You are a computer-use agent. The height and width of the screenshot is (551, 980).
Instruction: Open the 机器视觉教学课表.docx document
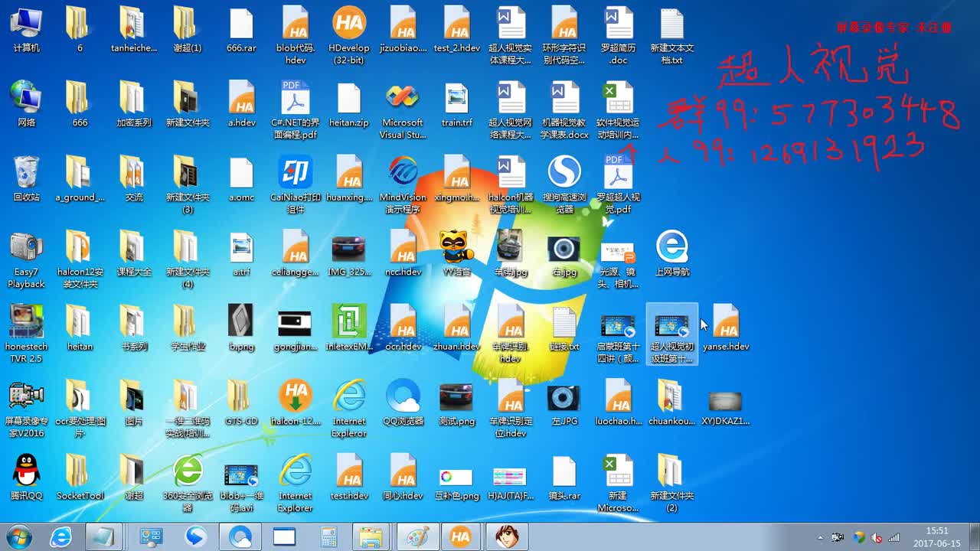pyautogui.click(x=565, y=111)
